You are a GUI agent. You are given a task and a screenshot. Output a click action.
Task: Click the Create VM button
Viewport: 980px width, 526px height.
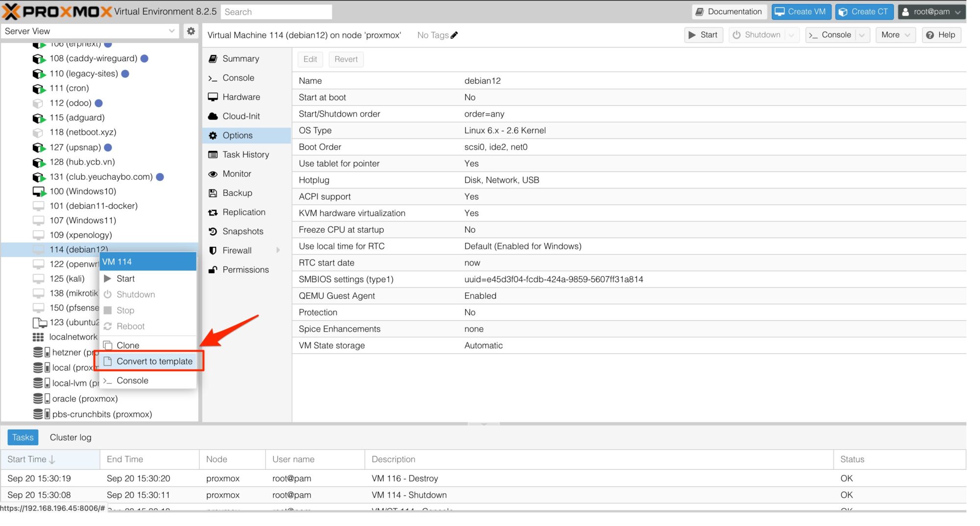pos(801,12)
